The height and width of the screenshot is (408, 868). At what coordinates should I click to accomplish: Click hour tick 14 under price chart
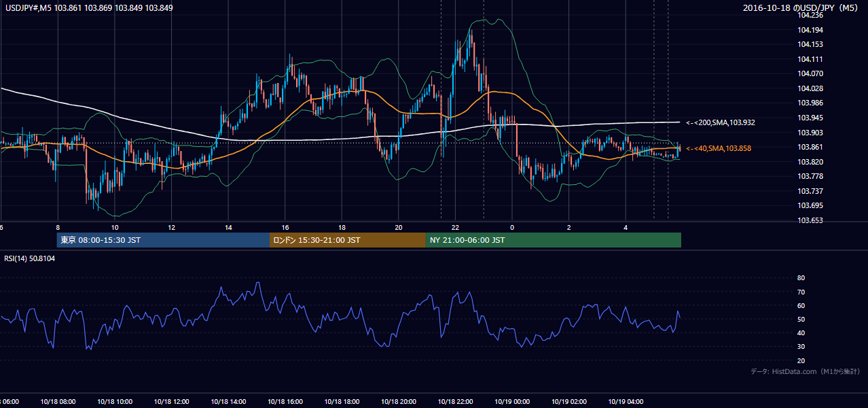tap(228, 228)
